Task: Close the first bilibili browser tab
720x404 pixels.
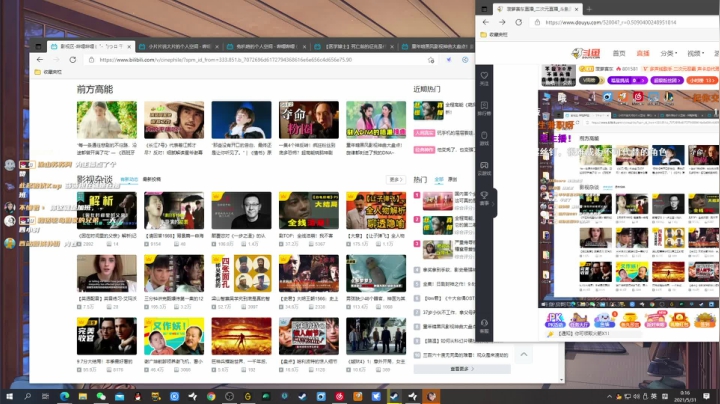Action: click(129, 46)
